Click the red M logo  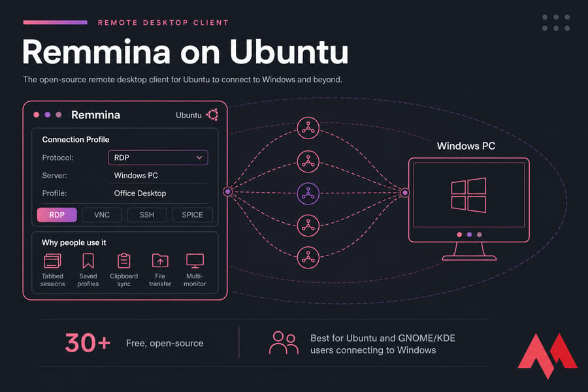coord(548,355)
